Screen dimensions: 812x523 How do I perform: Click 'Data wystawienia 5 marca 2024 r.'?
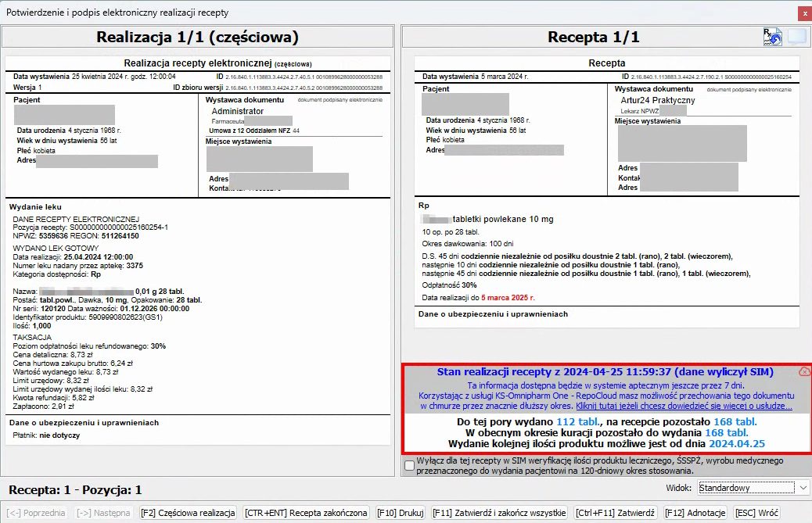[x=476, y=77]
